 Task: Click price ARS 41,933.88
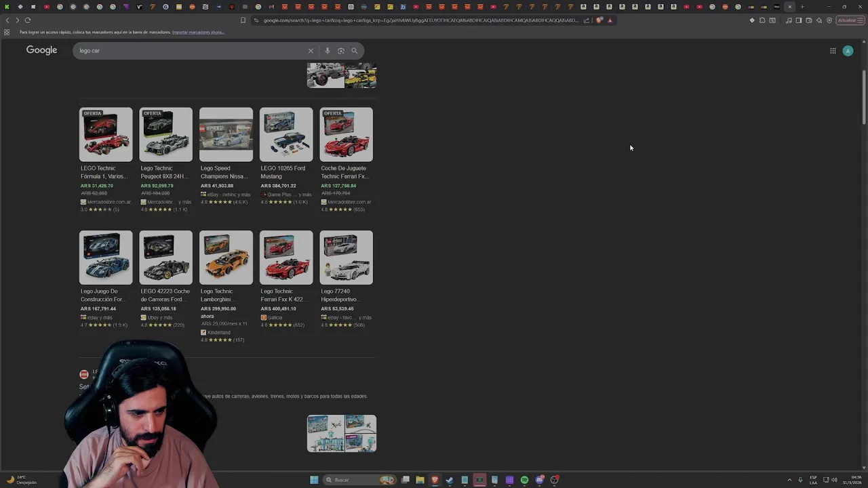click(217, 186)
